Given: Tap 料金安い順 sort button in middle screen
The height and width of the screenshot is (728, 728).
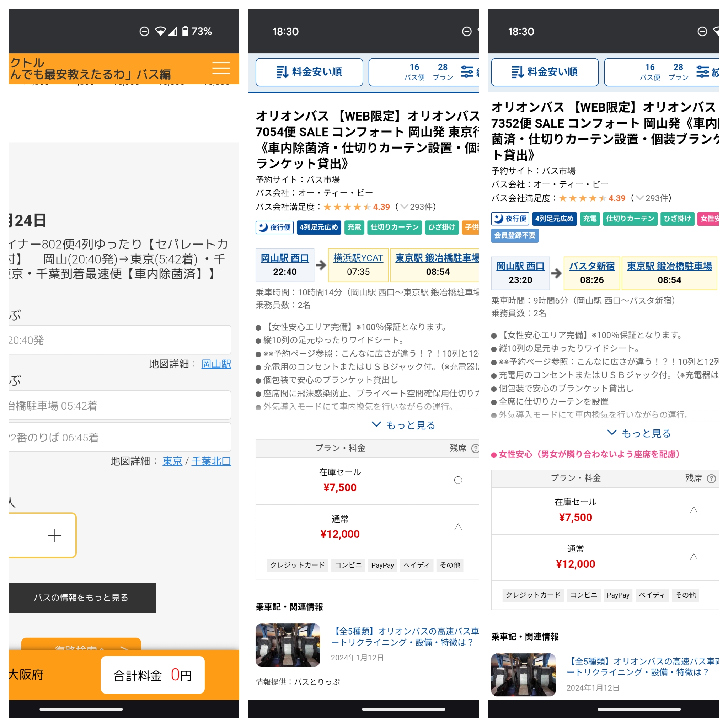Looking at the screenshot, I should point(309,72).
